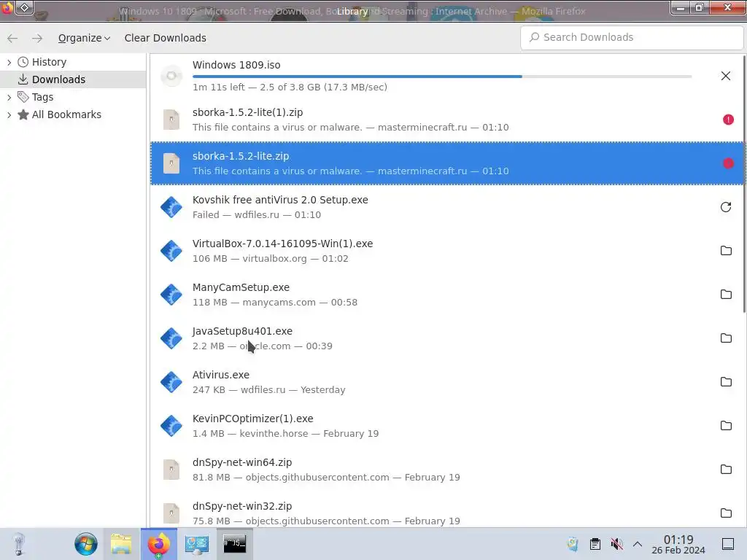Select the Windows 1809.iso file name

tap(236, 65)
